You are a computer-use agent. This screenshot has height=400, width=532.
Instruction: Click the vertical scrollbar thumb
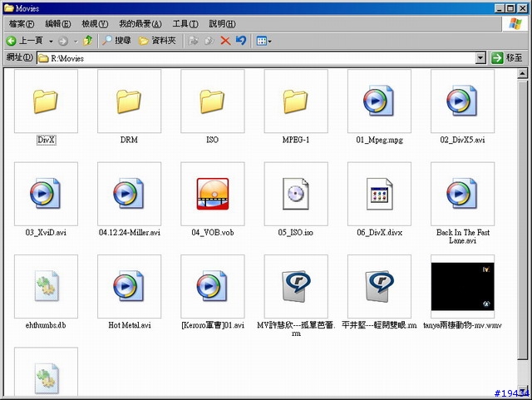[522, 220]
